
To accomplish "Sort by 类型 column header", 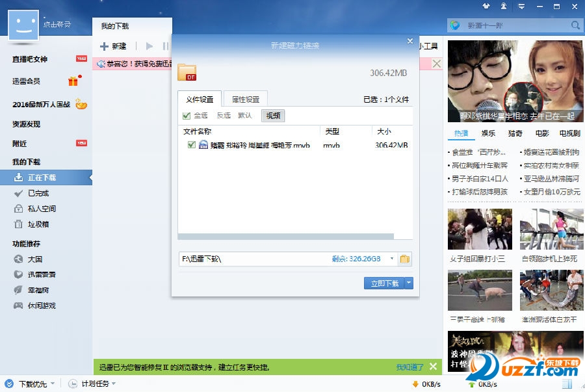I will pos(332,131).
